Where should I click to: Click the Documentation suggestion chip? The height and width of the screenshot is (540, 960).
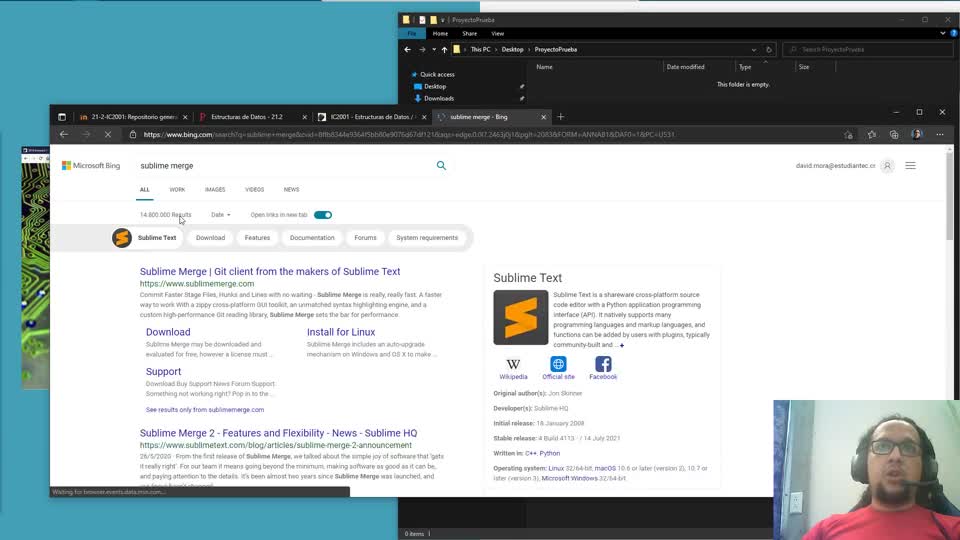(312, 238)
